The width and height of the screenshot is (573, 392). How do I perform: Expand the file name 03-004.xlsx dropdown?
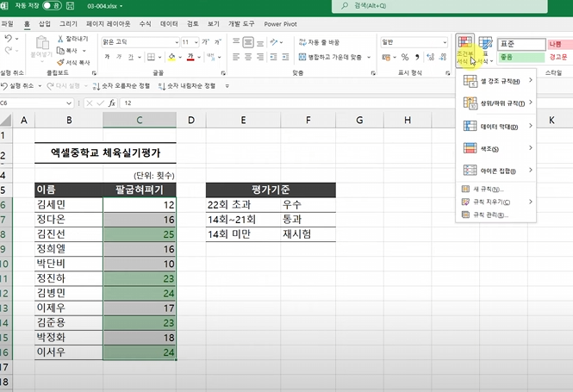coord(121,6)
